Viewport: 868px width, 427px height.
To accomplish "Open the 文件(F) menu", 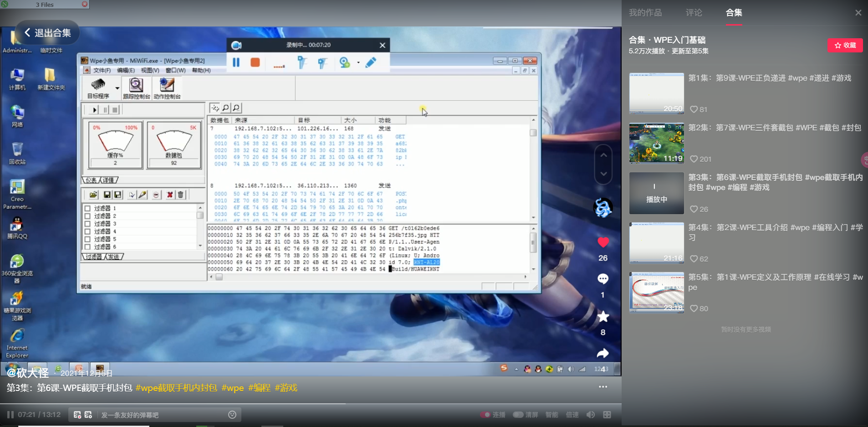I will coord(102,71).
